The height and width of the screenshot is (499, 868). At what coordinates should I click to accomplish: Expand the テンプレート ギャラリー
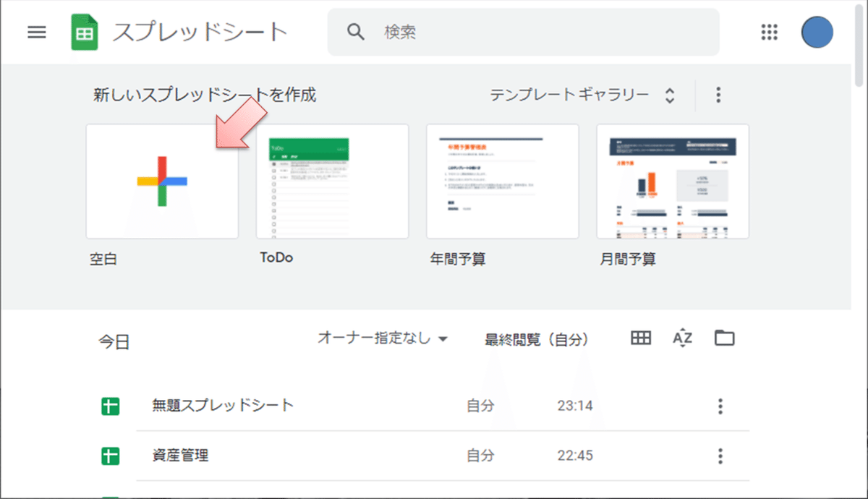tap(583, 95)
